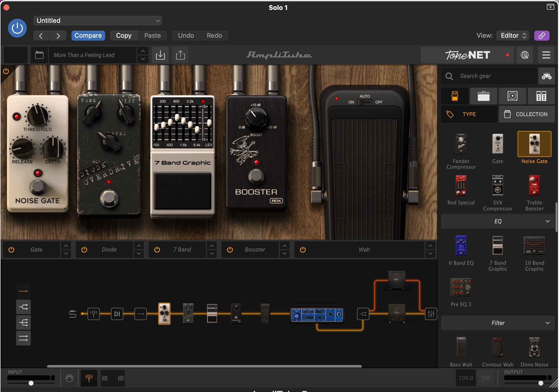Switch to the TYPE tab
This screenshot has height=392, width=559.
pos(469,114)
